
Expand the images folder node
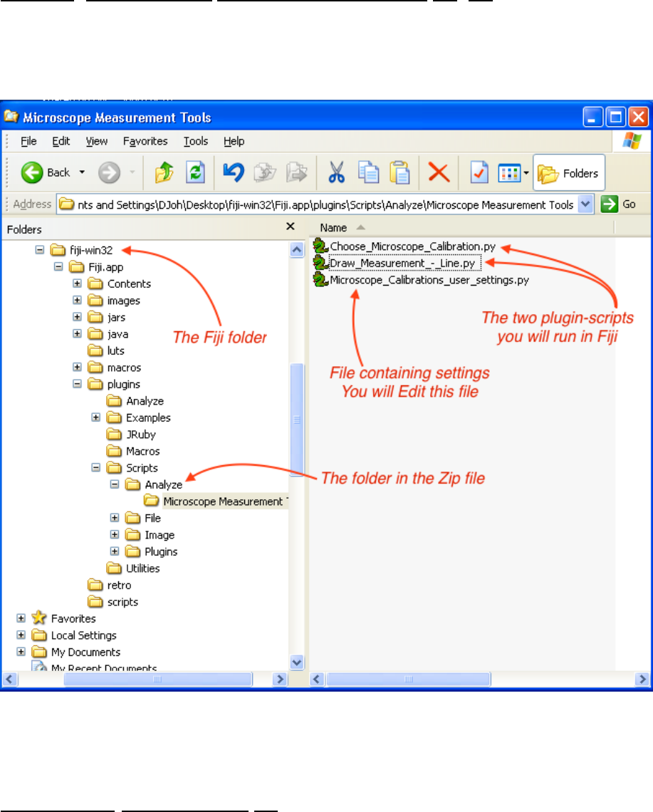coord(77,300)
